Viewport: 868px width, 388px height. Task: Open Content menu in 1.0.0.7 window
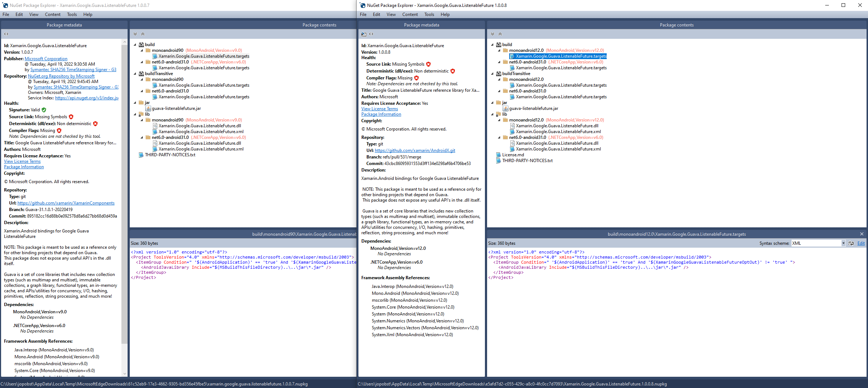pos(53,15)
